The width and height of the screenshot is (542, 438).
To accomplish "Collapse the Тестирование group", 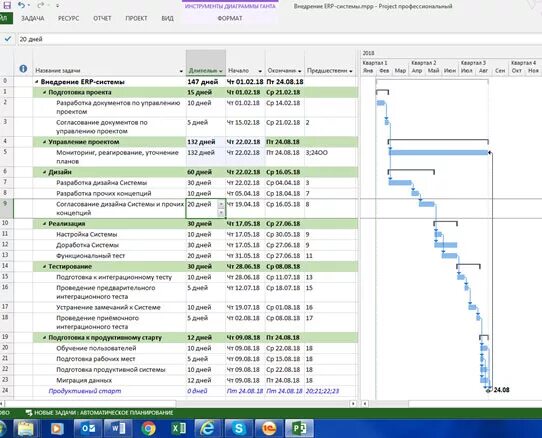I will point(45,267).
